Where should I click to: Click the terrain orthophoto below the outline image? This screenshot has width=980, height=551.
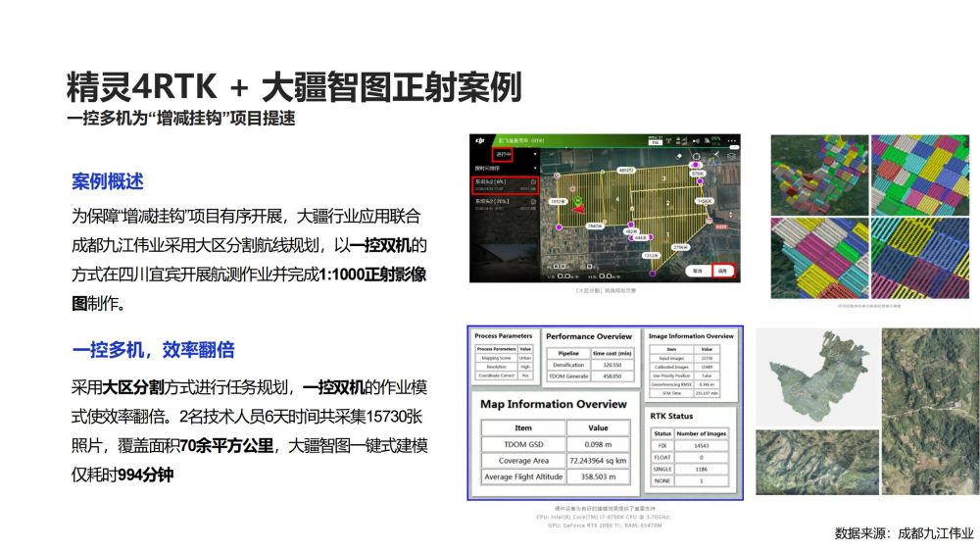click(817, 462)
